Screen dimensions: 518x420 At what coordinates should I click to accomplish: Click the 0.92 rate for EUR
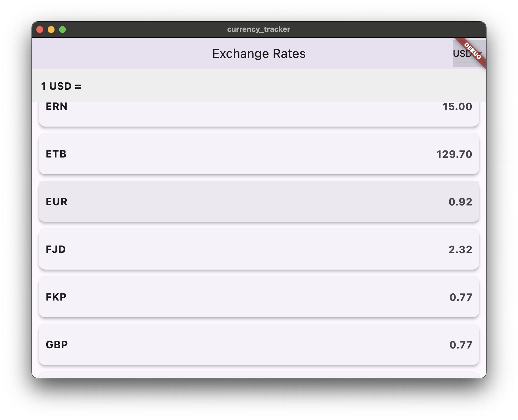click(x=460, y=202)
